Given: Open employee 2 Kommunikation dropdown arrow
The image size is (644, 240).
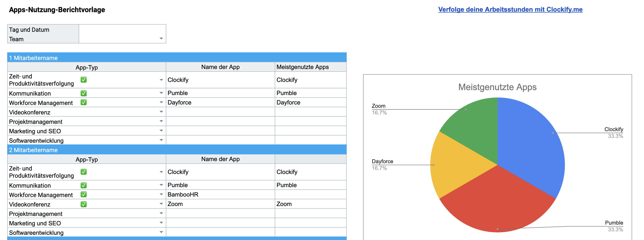Looking at the screenshot, I should (x=161, y=185).
